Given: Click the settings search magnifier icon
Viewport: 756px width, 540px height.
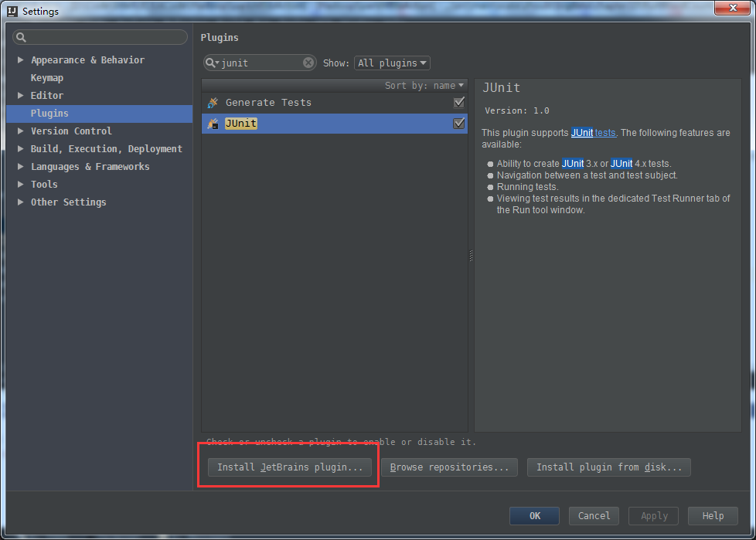Looking at the screenshot, I should (21, 37).
